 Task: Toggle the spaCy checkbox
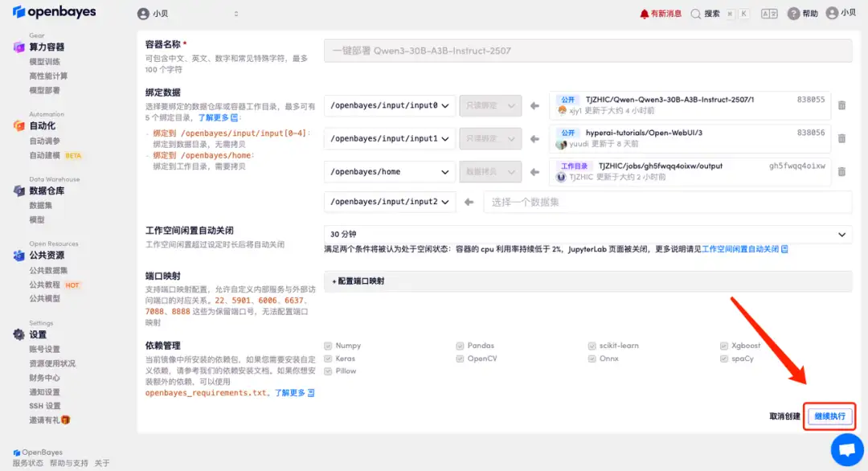pos(723,358)
